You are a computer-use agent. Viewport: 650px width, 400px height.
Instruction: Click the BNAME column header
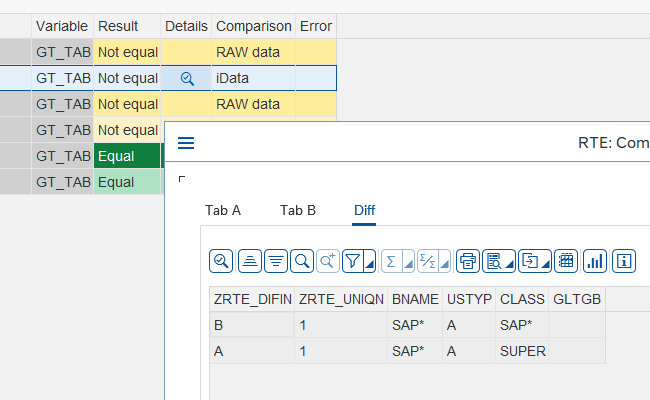coord(414,299)
